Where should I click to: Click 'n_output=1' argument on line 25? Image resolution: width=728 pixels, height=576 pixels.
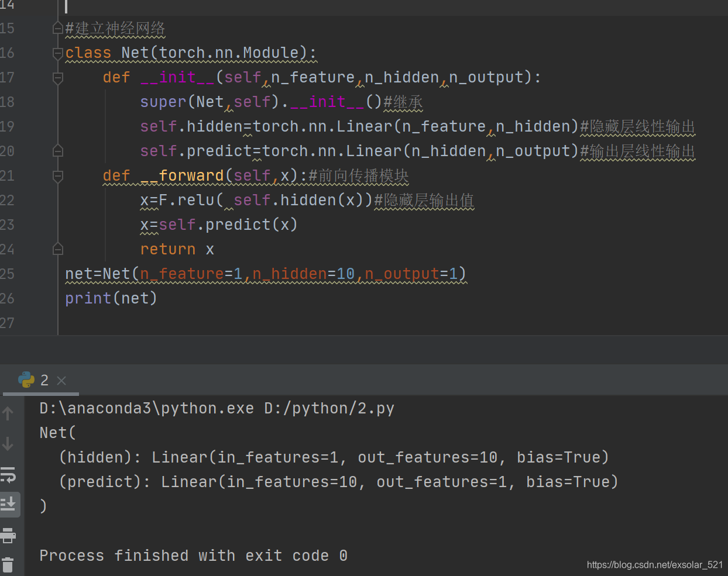coord(411,274)
